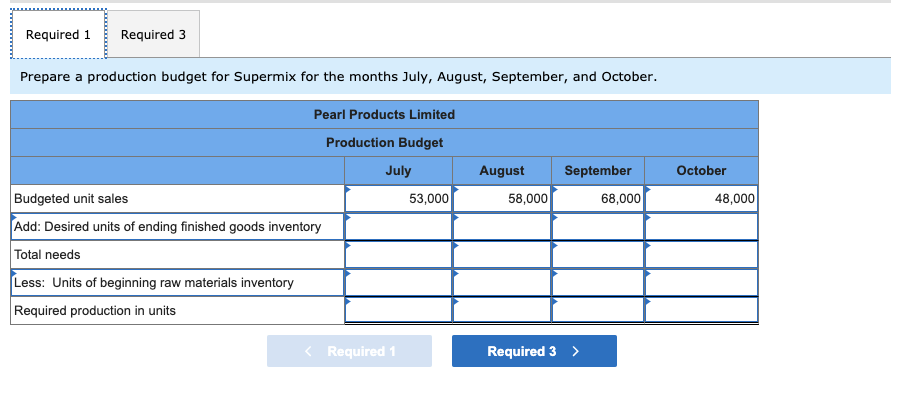Select August budgeted unit sales cell 58,000
914x408 pixels.
pos(502,199)
